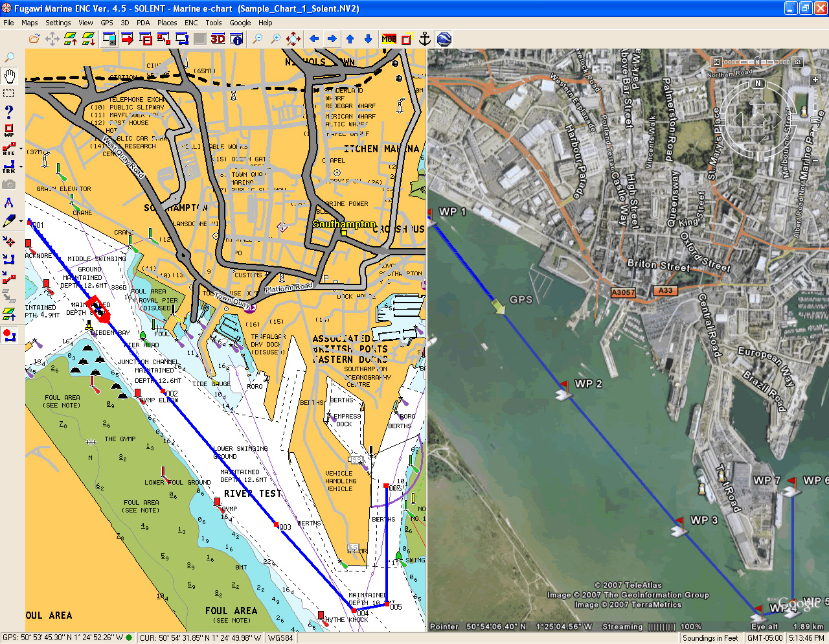
Task: Pan chart left with the blue left arrow
Action: coord(314,39)
